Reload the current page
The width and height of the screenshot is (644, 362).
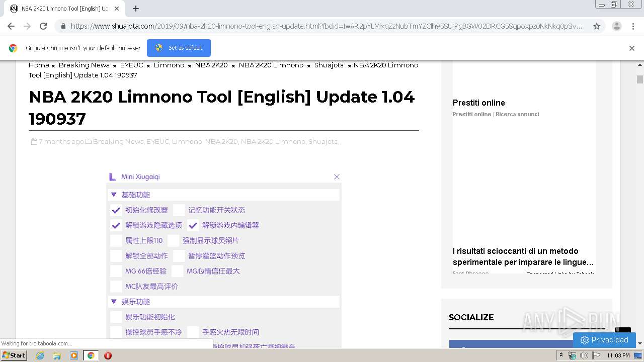[43, 26]
